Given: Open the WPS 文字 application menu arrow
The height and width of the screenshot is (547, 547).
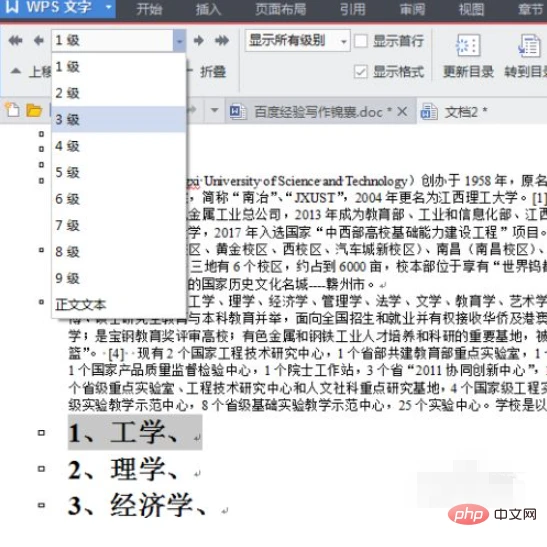Looking at the screenshot, I should point(108,7).
